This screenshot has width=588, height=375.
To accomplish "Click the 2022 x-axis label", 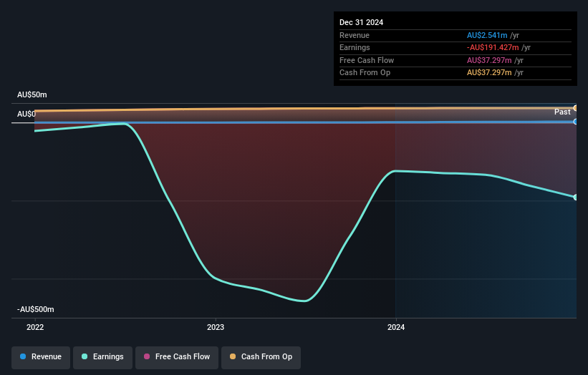I will (x=35, y=327).
